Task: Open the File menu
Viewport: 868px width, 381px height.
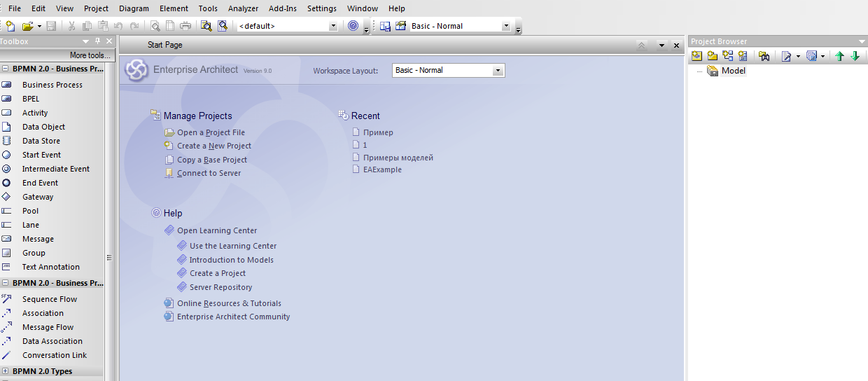Action: 14,8
